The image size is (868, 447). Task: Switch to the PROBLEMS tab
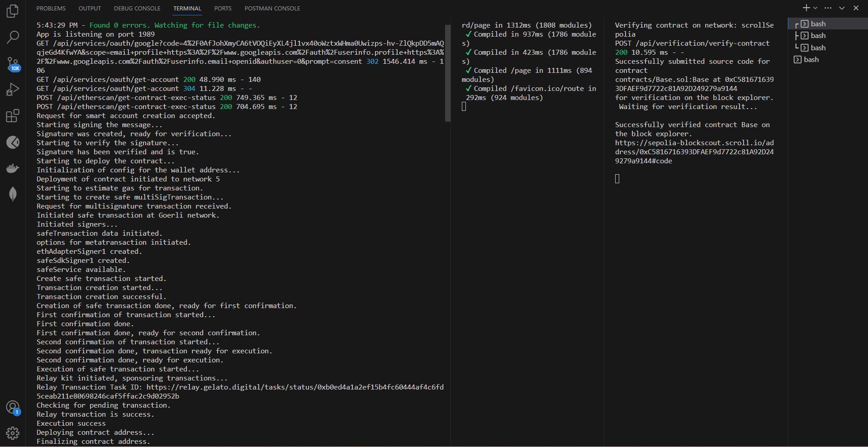pos(51,8)
